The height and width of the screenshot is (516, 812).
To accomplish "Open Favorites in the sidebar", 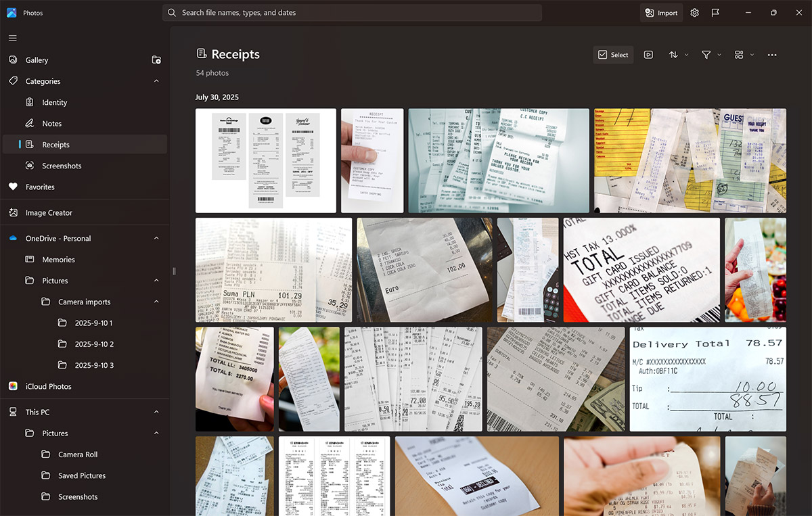I will 40,187.
